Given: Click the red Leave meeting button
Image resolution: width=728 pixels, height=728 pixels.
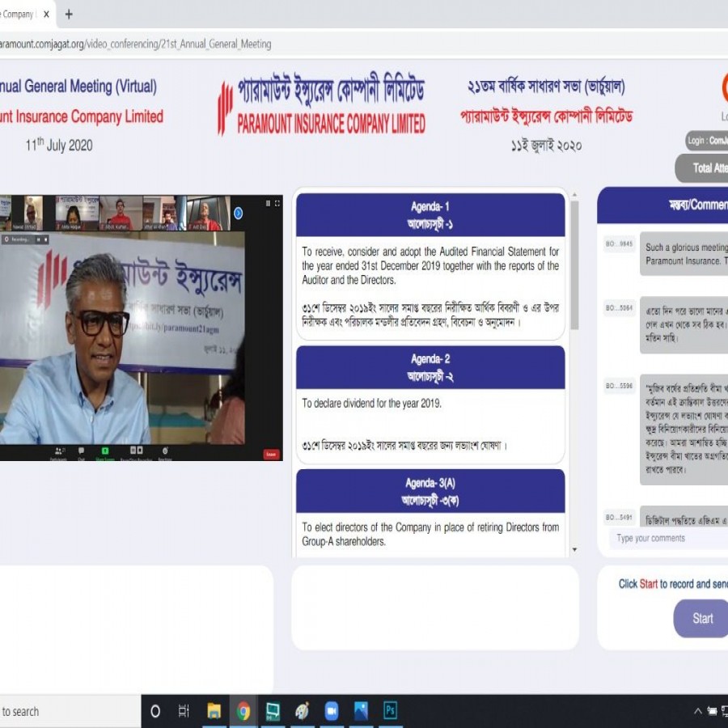Looking at the screenshot, I should 271,455.
